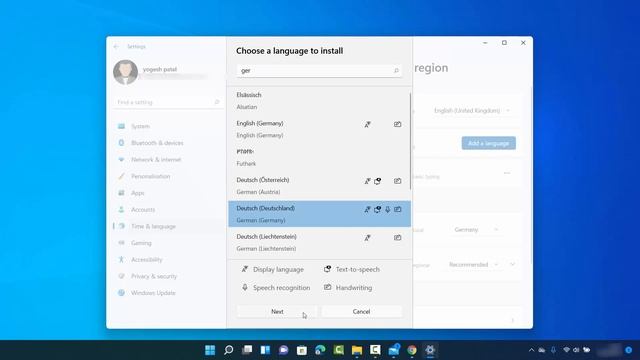Click handwriting icon on English (Germany) row

pyautogui.click(x=397, y=124)
